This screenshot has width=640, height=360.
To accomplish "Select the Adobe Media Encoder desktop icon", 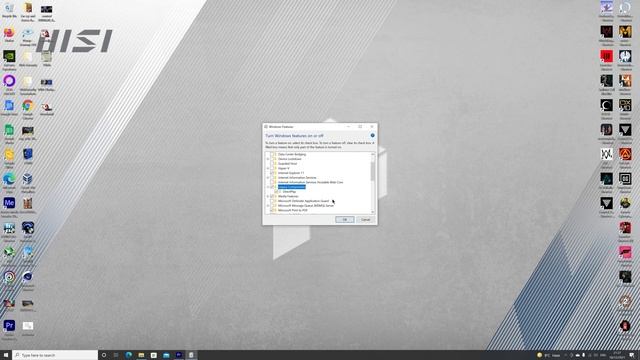I will pos(9,206).
